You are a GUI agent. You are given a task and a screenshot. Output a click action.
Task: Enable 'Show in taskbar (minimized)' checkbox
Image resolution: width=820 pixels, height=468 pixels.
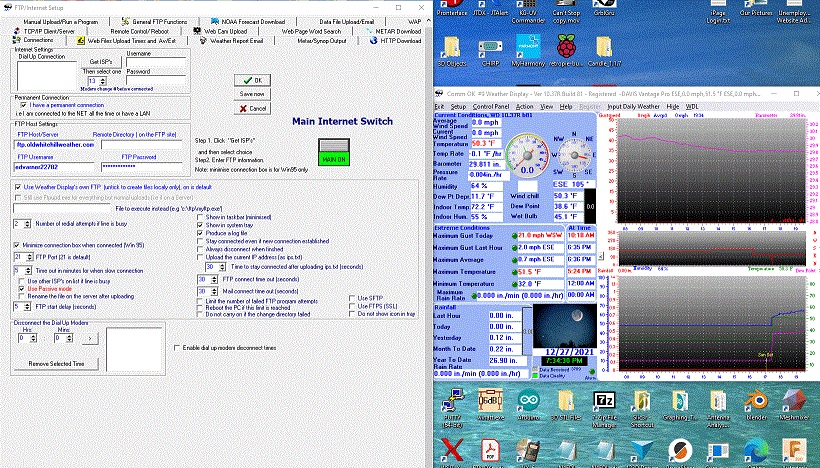point(200,217)
